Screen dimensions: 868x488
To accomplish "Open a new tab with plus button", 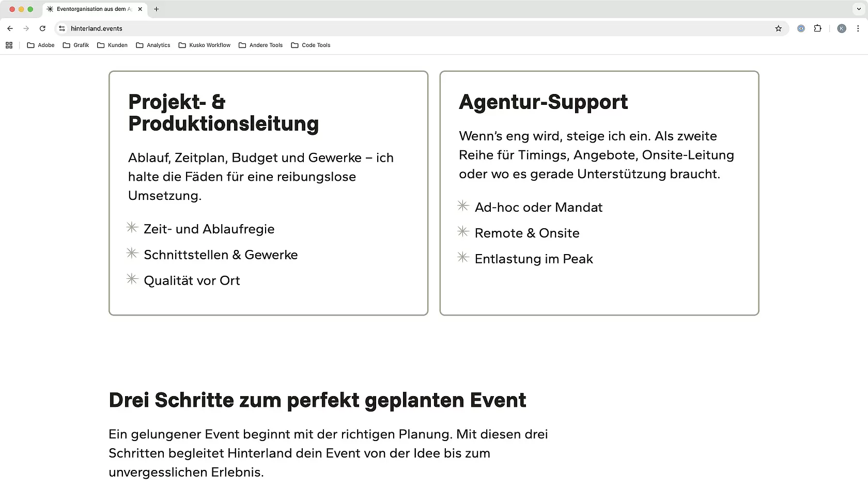I will click(156, 9).
